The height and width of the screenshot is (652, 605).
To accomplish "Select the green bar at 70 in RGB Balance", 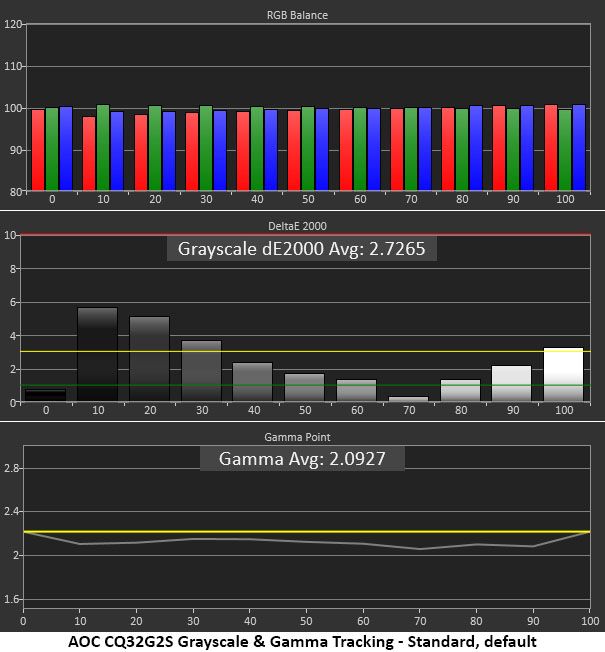I will 411,149.
